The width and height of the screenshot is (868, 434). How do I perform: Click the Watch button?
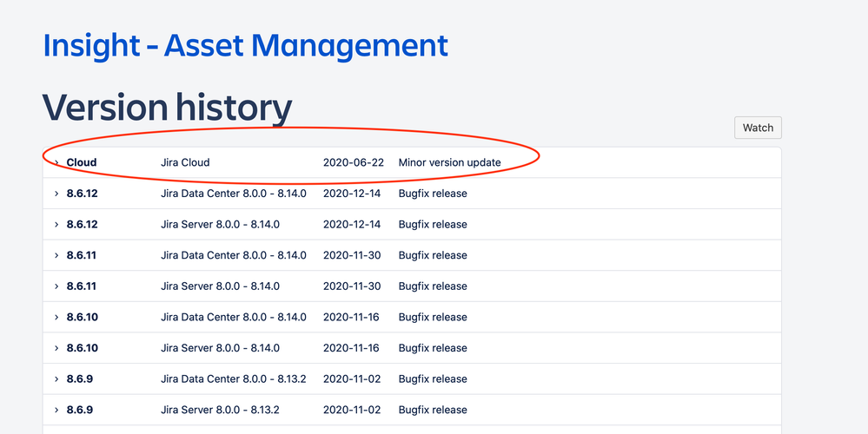click(x=758, y=128)
